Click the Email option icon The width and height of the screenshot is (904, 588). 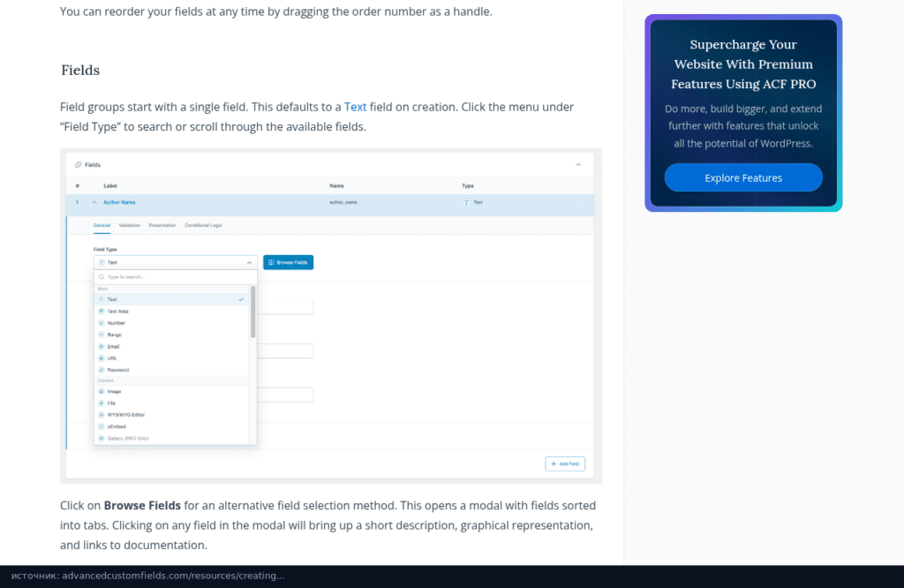click(x=102, y=347)
